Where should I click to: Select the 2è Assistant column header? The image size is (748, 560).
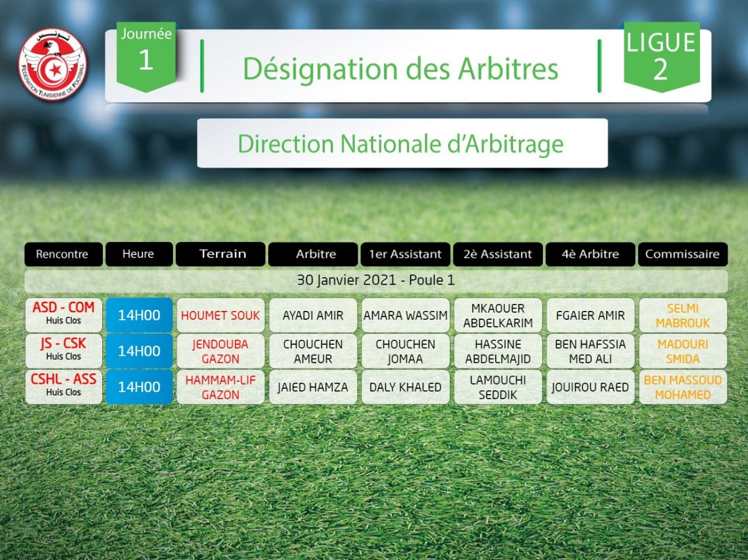point(498,254)
